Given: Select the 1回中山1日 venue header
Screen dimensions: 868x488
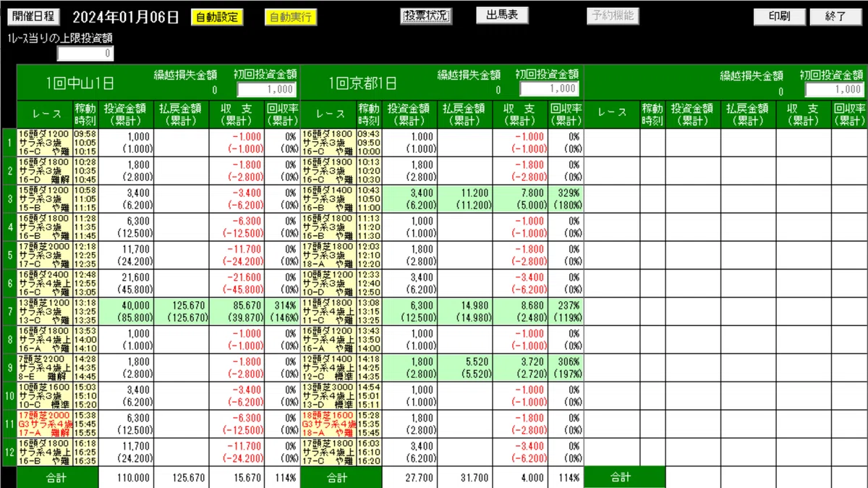Looking at the screenshot, I should 80,83.
